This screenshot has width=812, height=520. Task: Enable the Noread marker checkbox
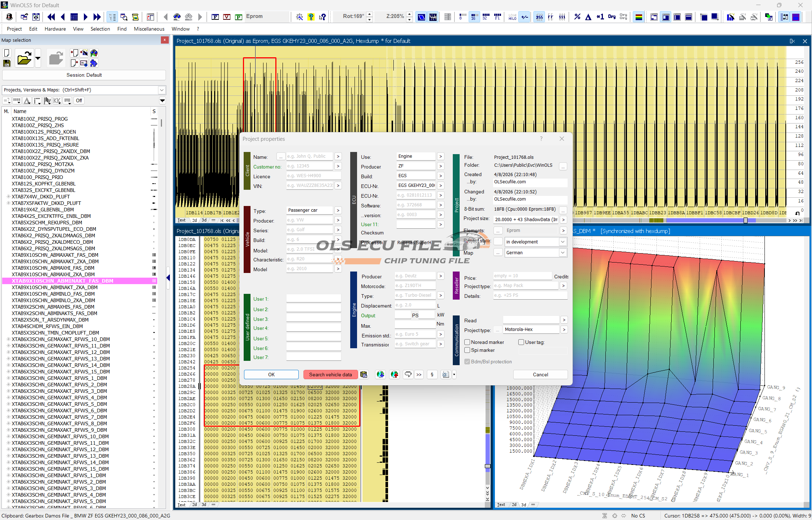[467, 342]
